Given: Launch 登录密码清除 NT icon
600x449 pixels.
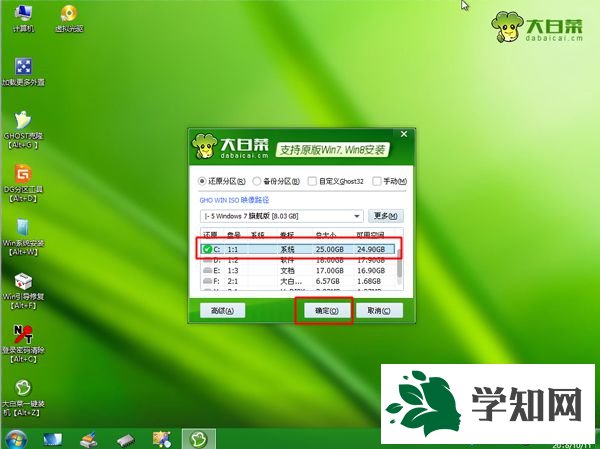Looking at the screenshot, I should pyautogui.click(x=23, y=343).
